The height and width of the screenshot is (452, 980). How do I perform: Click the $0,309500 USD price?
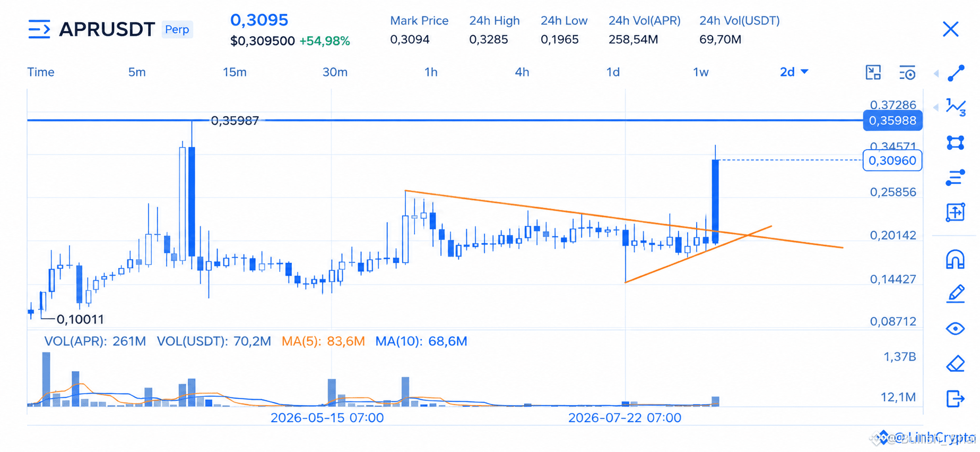pyautogui.click(x=263, y=41)
